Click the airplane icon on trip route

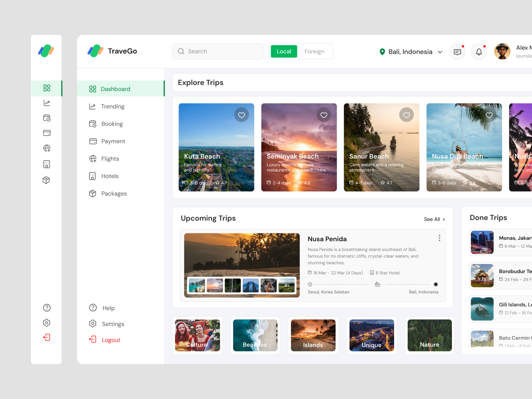(377, 284)
